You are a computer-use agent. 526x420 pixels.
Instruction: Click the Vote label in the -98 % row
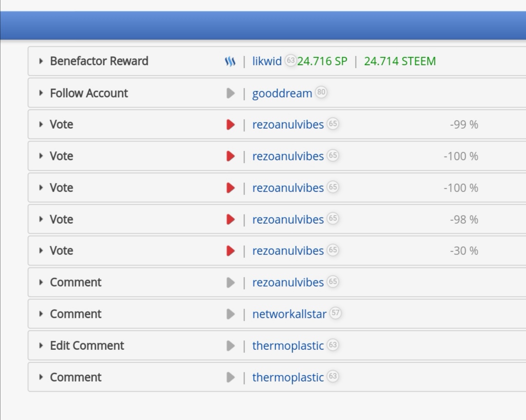click(61, 219)
